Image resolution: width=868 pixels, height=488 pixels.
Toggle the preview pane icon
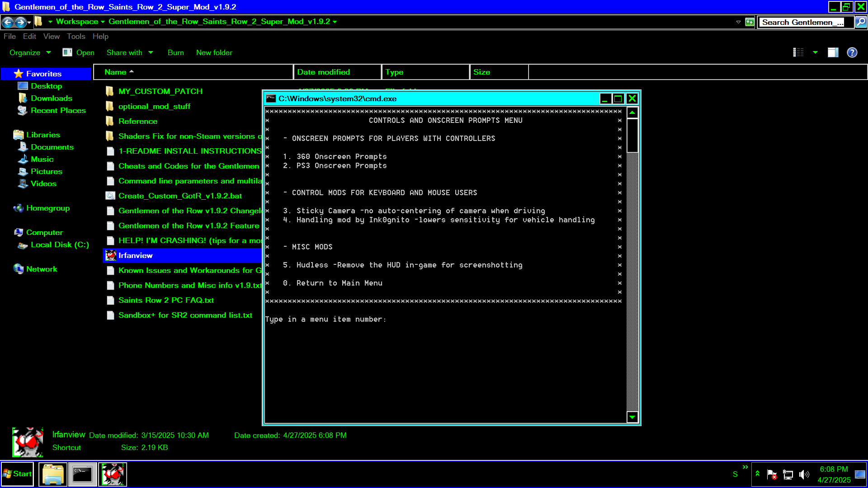pos(833,53)
